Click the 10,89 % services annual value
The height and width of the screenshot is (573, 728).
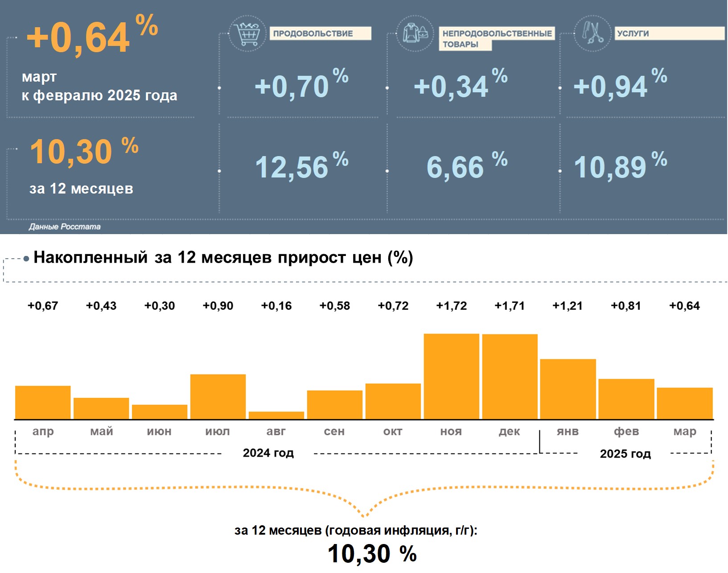pyautogui.click(x=620, y=165)
